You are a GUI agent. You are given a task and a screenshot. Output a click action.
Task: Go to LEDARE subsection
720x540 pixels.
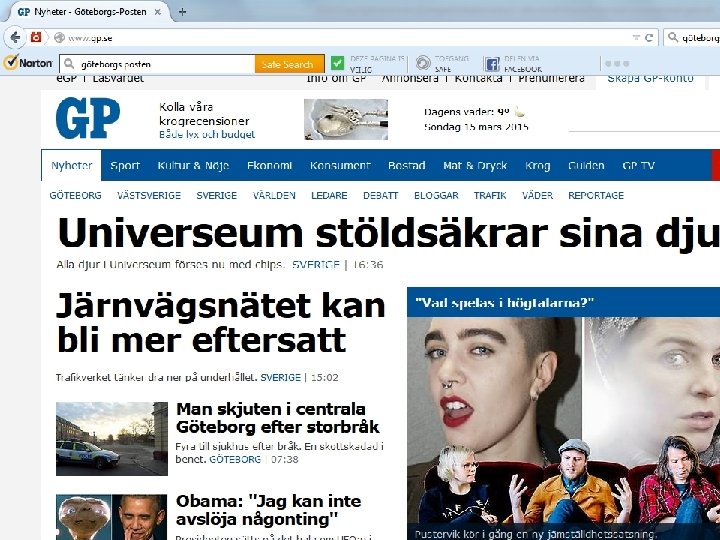[329, 196]
